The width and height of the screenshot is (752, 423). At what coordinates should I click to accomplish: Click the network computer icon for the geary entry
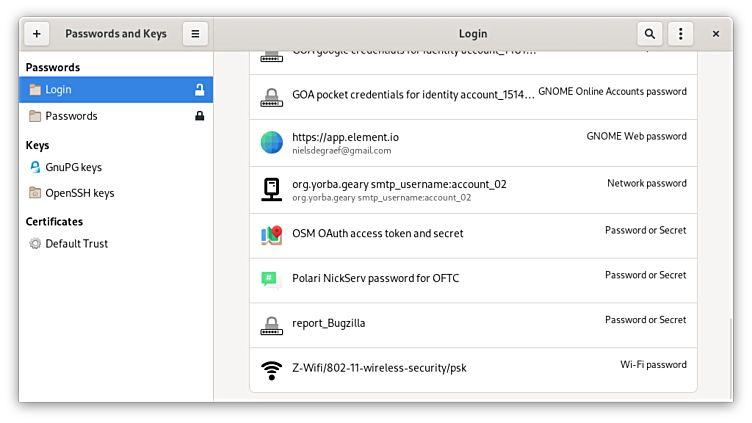[x=271, y=189]
